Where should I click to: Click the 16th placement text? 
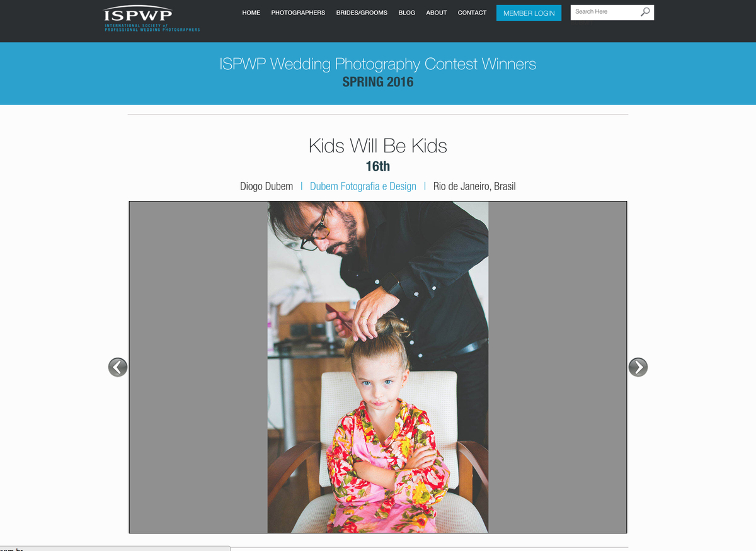(378, 166)
